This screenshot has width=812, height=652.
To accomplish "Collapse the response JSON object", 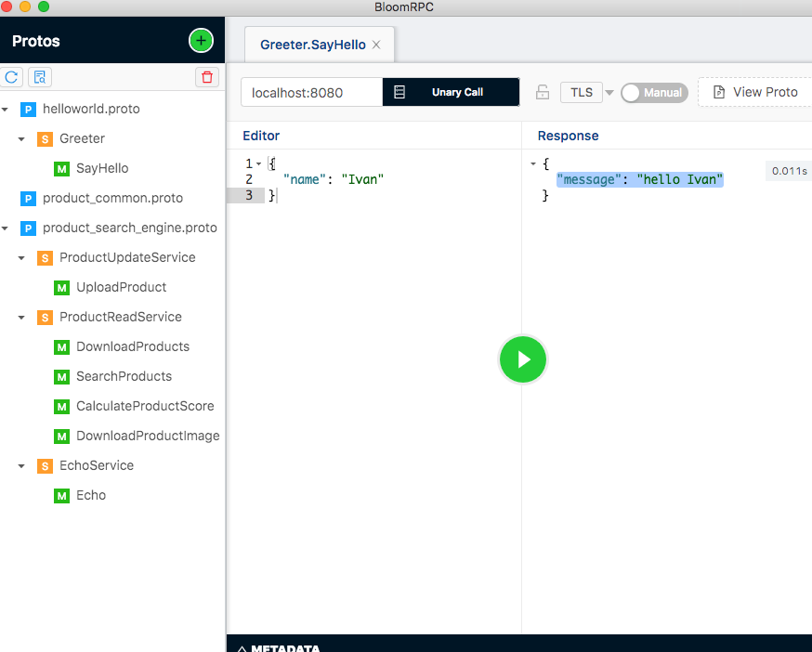I will [x=533, y=163].
